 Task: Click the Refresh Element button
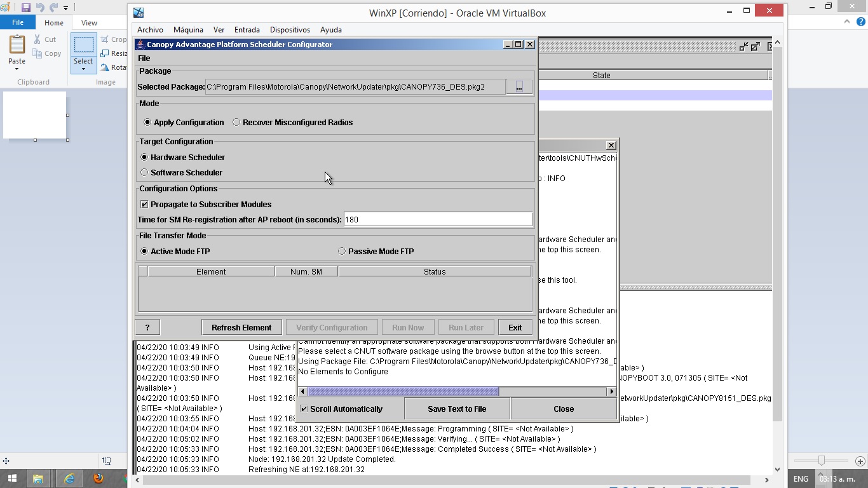point(241,328)
